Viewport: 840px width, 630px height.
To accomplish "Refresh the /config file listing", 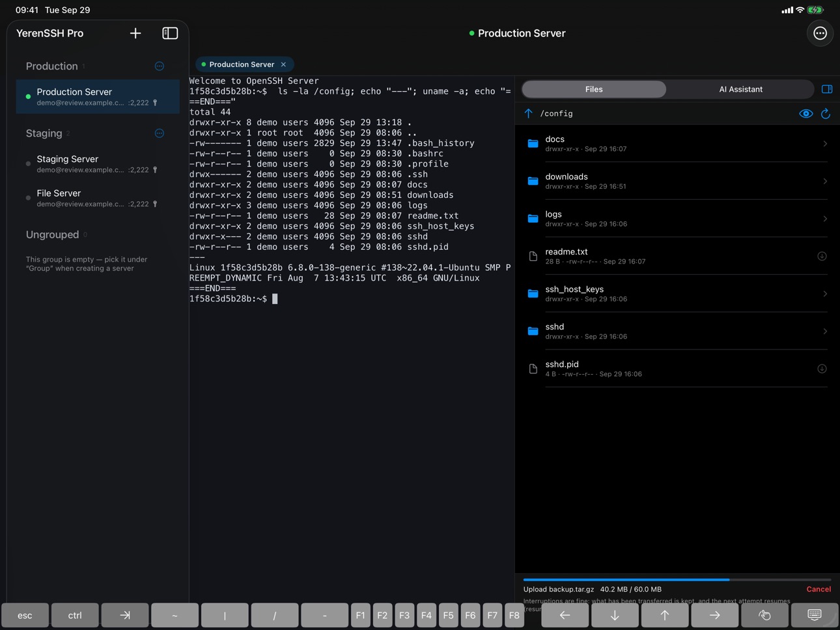I will [826, 113].
